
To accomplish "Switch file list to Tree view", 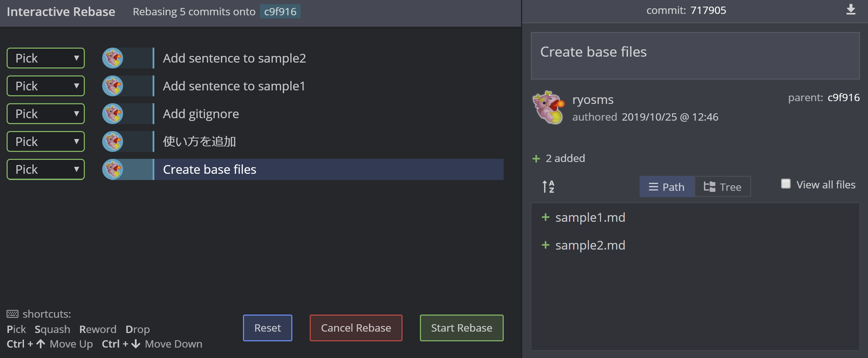I will point(723,187).
